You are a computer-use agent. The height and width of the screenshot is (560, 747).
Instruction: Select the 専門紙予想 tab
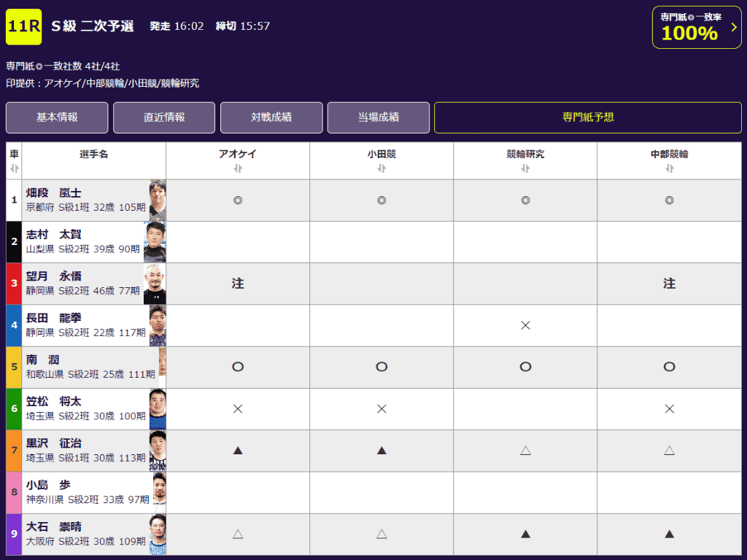coord(588,117)
